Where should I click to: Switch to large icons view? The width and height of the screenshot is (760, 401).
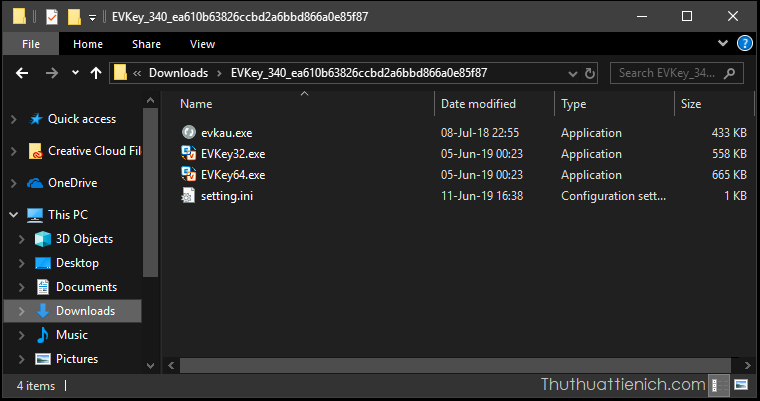(x=741, y=385)
